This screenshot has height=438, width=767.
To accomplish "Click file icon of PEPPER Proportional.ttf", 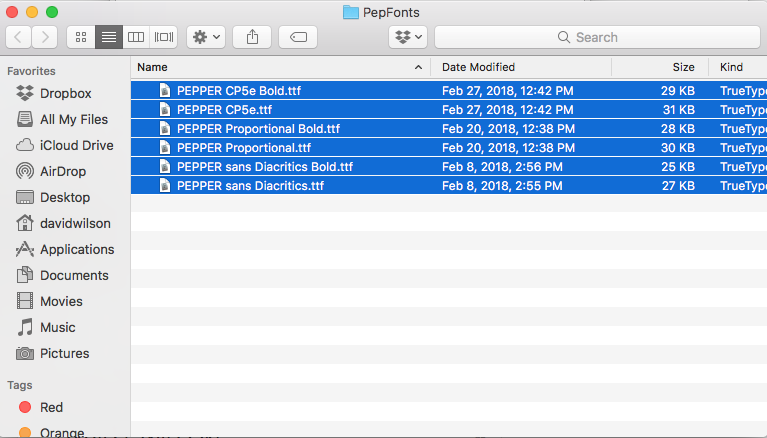I will [165, 148].
